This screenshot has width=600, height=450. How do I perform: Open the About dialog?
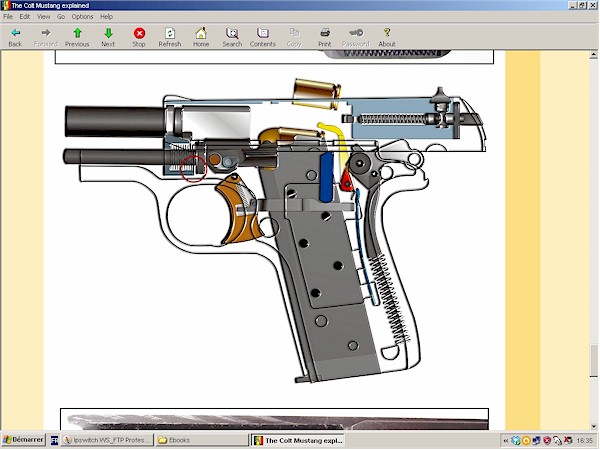click(387, 37)
